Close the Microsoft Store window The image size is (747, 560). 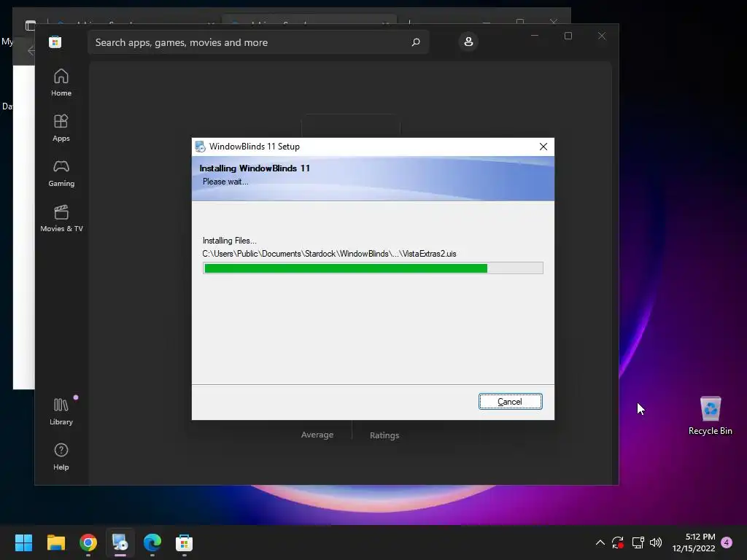pos(602,36)
